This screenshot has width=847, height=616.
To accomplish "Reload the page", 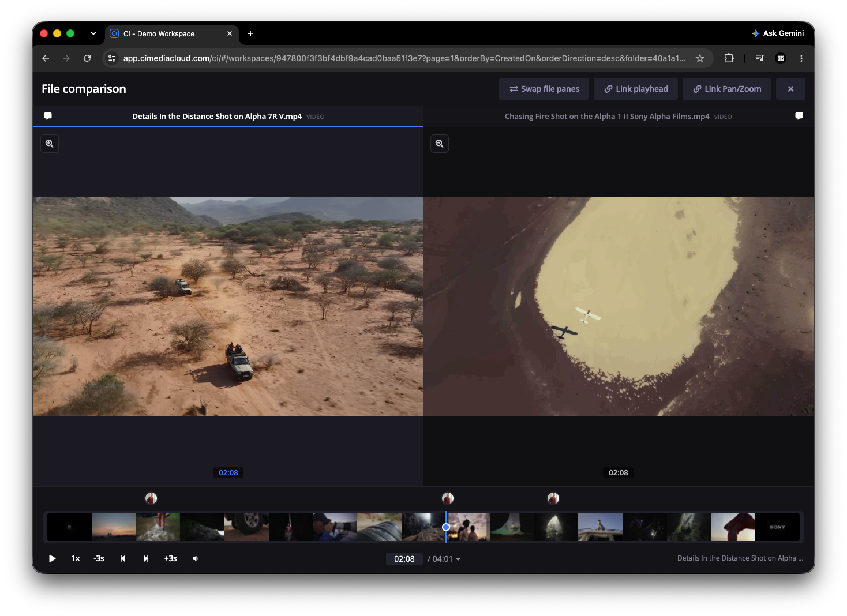I will [87, 58].
